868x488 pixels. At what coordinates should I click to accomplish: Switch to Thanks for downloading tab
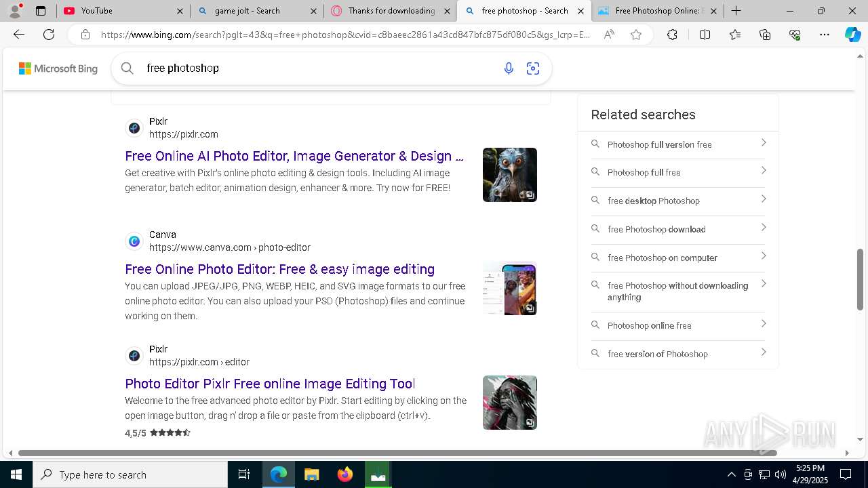pyautogui.click(x=389, y=11)
